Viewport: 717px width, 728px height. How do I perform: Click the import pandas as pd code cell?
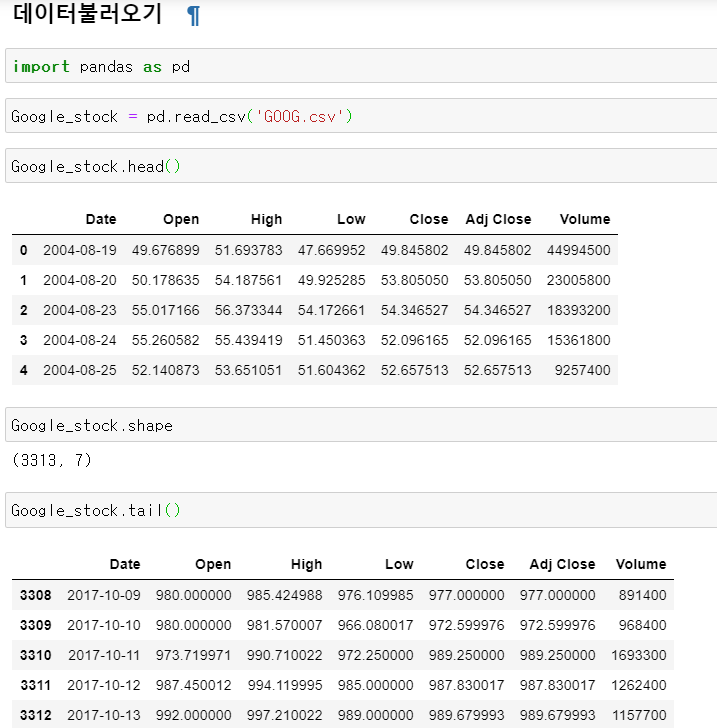pos(361,66)
